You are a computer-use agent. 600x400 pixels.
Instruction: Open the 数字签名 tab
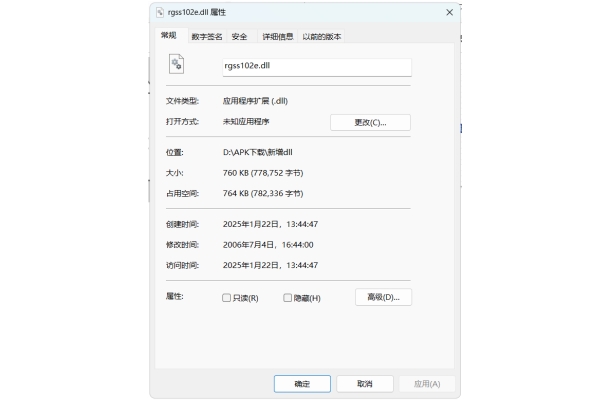coord(206,36)
